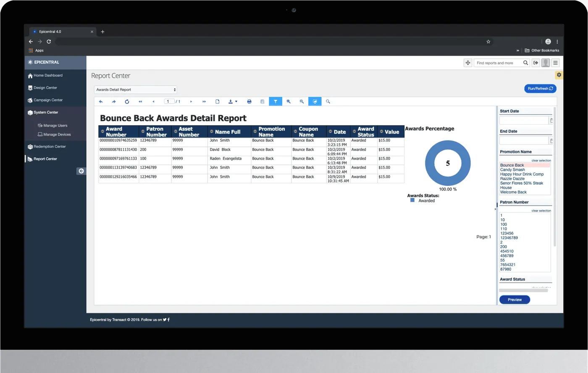Go to the first report page
This screenshot has height=373, width=588.
(140, 102)
